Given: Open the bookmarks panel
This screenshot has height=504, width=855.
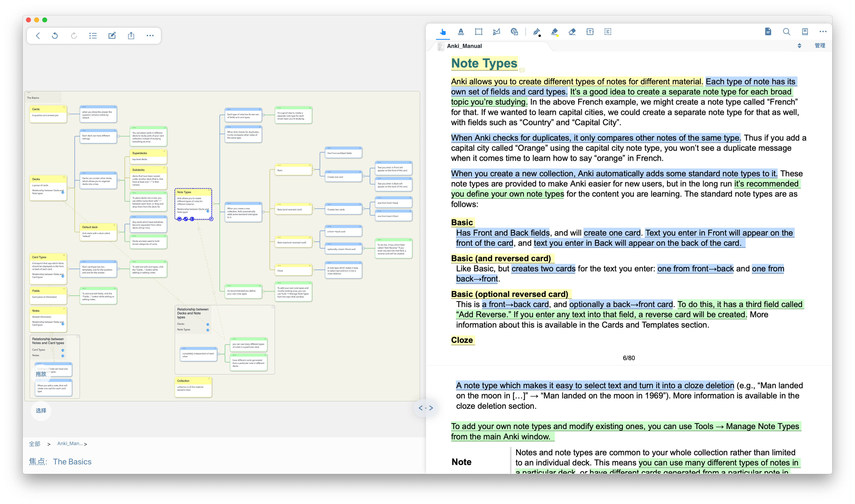Looking at the screenshot, I should [805, 32].
